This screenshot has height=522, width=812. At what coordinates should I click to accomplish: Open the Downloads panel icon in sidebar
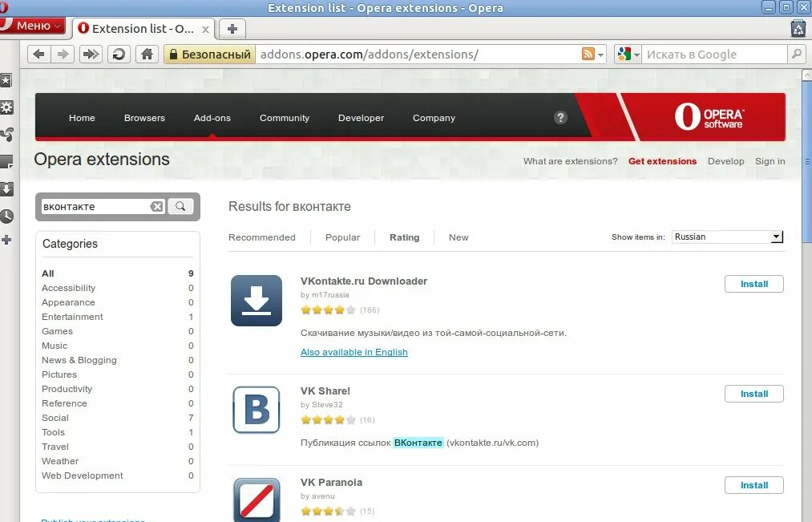point(6,188)
